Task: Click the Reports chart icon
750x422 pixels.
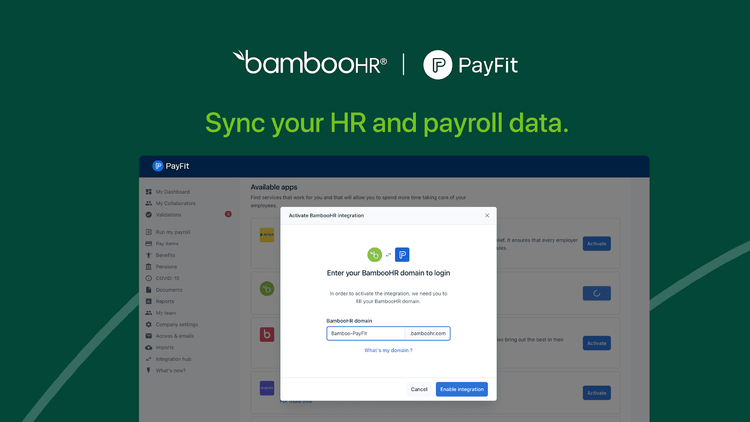Action: [x=149, y=301]
